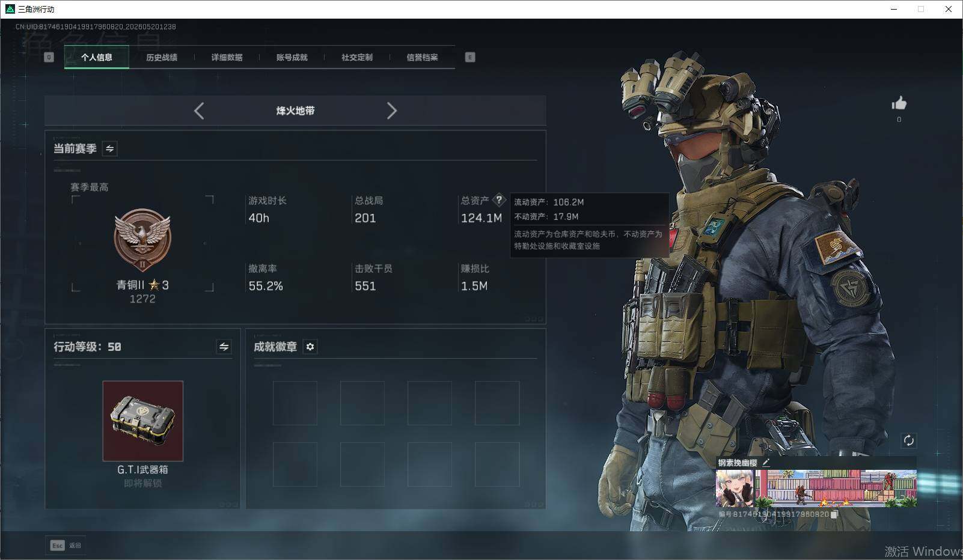The height and width of the screenshot is (560, 963).
Task: Close the 三角洲行动 window
Action: click(x=949, y=9)
